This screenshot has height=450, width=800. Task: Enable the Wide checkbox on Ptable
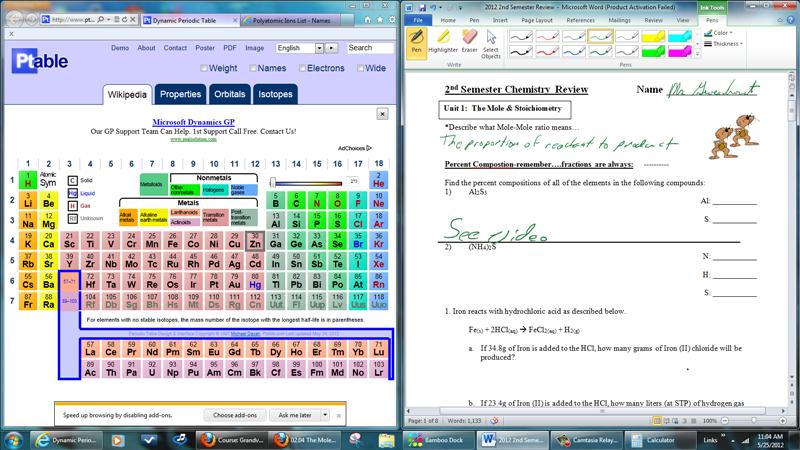tap(360, 68)
